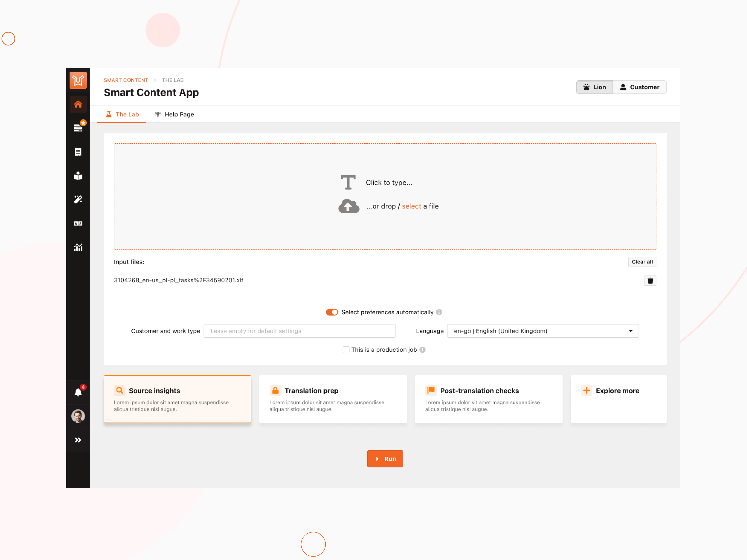Select the Source insights card
The image size is (747, 560).
click(177, 399)
